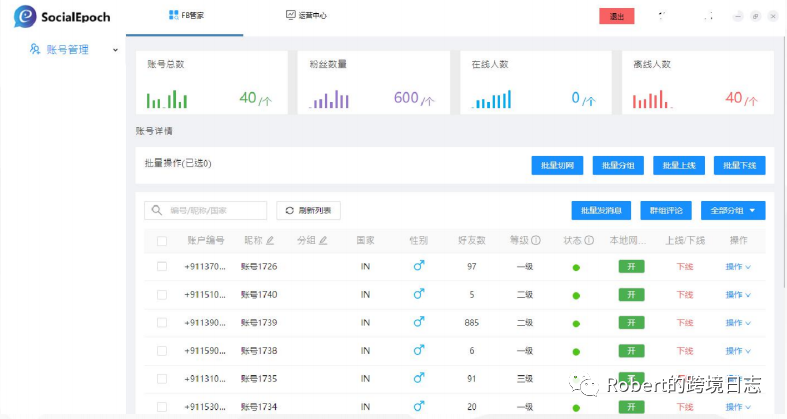Open the FB管家 tab
Image resolution: width=787 pixels, height=419 pixels.
coord(186,16)
